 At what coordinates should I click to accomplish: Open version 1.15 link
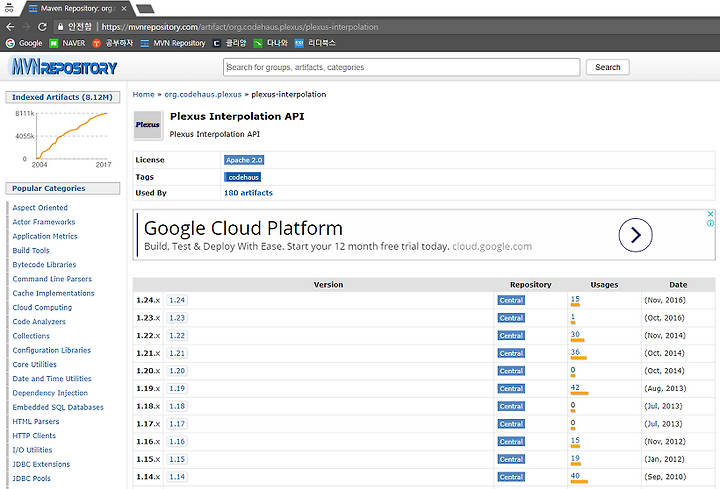(177, 459)
